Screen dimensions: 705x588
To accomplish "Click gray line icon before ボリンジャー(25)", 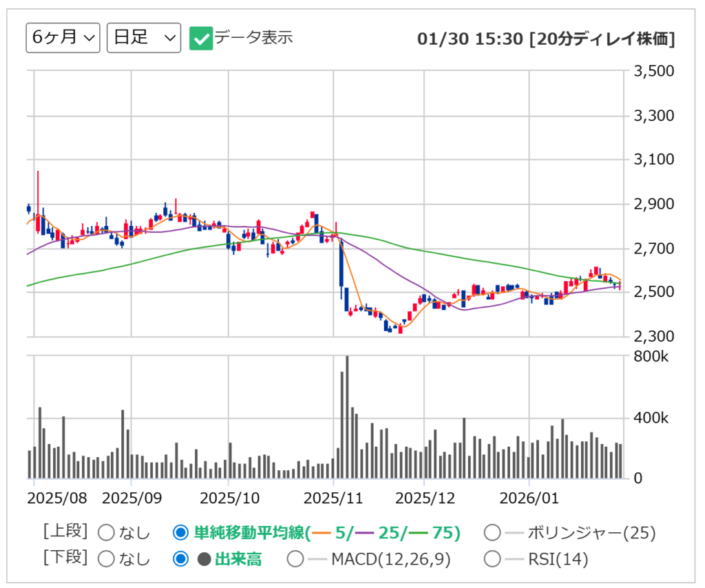I will pyautogui.click(x=515, y=533).
